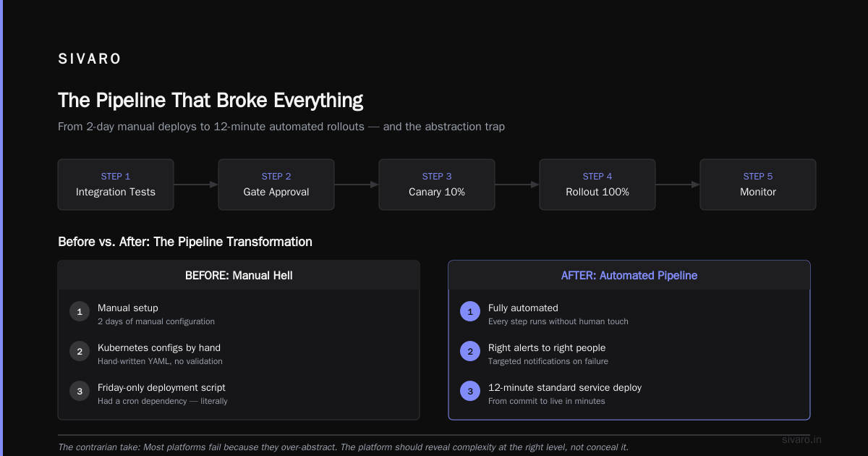Click the AFTER: Automated Pipeline header
This screenshot has width=868, height=456.
click(x=629, y=276)
